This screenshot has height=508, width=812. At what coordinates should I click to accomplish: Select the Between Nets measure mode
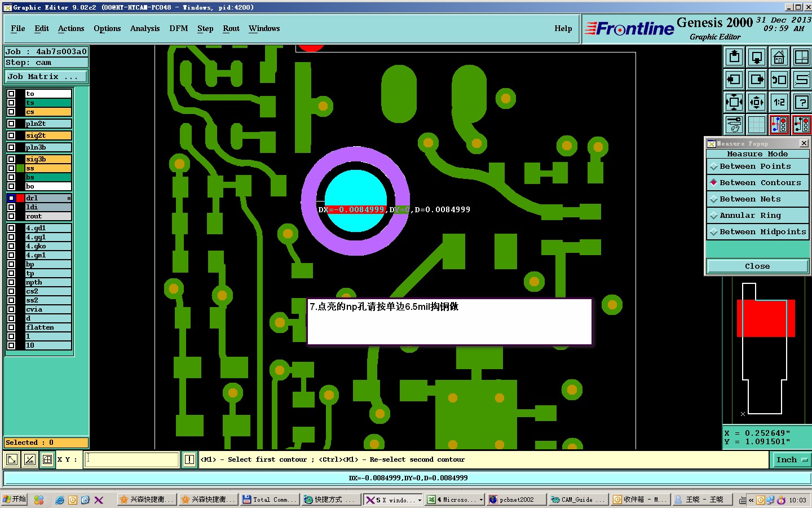point(757,199)
